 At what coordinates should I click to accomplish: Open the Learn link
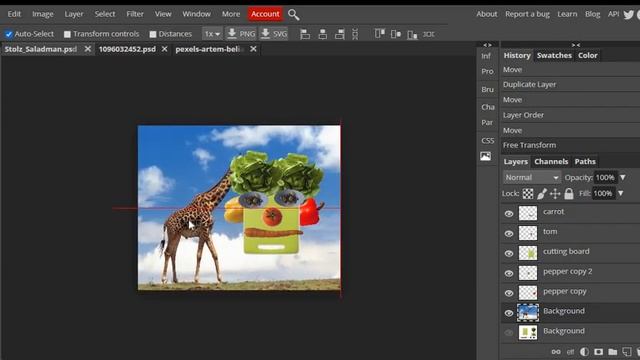click(x=567, y=14)
